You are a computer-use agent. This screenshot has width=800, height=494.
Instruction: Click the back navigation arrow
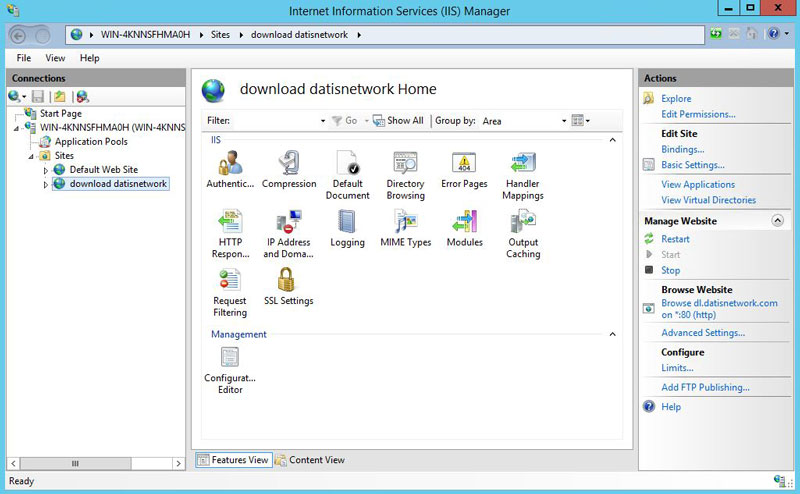(18, 35)
